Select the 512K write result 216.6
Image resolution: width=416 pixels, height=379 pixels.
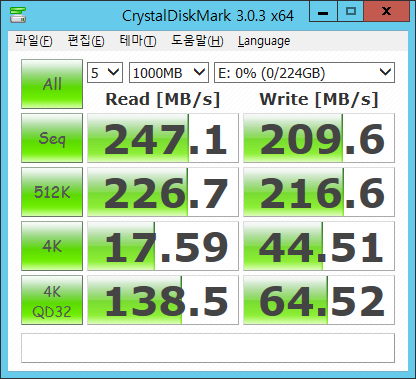point(319,192)
